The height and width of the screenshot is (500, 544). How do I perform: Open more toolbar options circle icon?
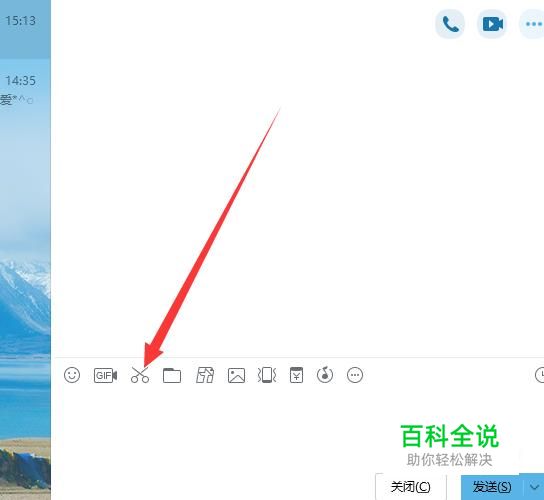[x=355, y=375]
